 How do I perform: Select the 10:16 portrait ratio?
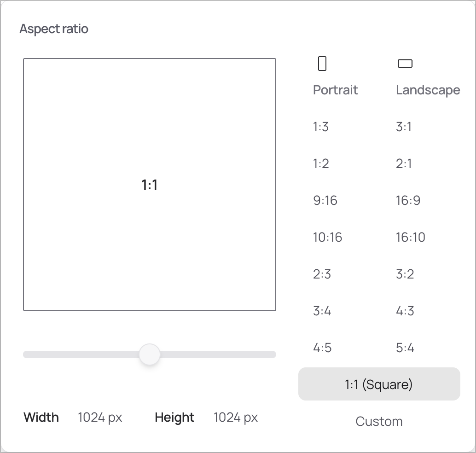pyautogui.click(x=328, y=237)
